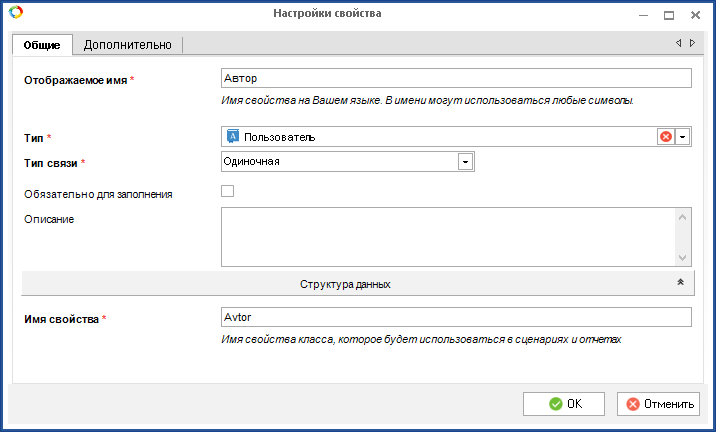Click the Отображаемое имя field containing Автор
This screenshot has height=432, width=716.
pos(456,78)
